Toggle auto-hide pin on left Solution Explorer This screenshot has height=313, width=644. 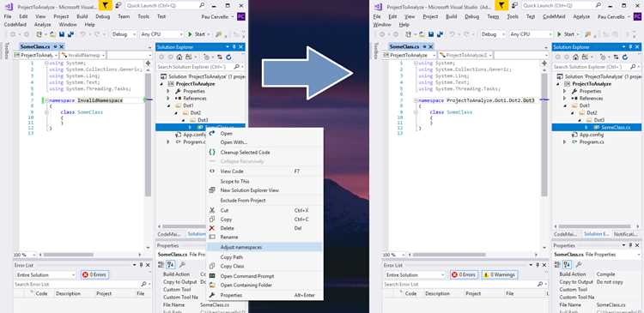point(234,47)
